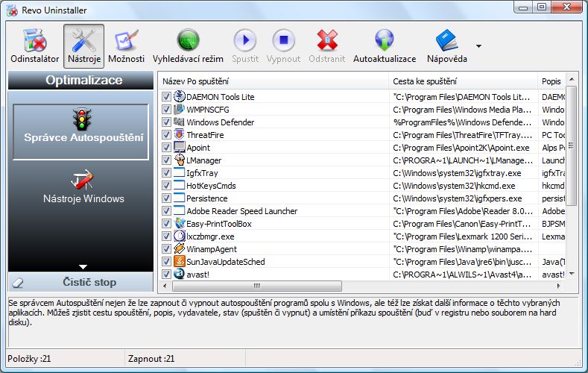Viewport: 588px width, 373px height.
Task: Click path C:\Program Files\Apoint2K\Apoint.exe
Action: pyautogui.click(x=461, y=148)
